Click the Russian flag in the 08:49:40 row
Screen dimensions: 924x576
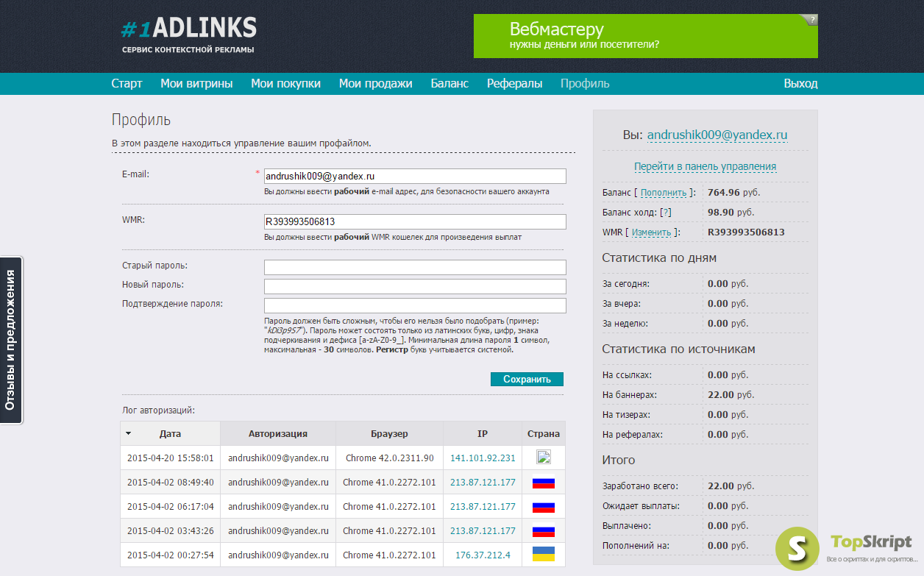[x=544, y=483]
